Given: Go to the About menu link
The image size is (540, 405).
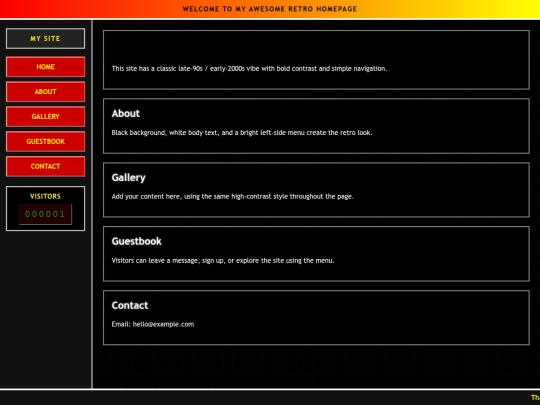Looking at the screenshot, I should tap(45, 92).
